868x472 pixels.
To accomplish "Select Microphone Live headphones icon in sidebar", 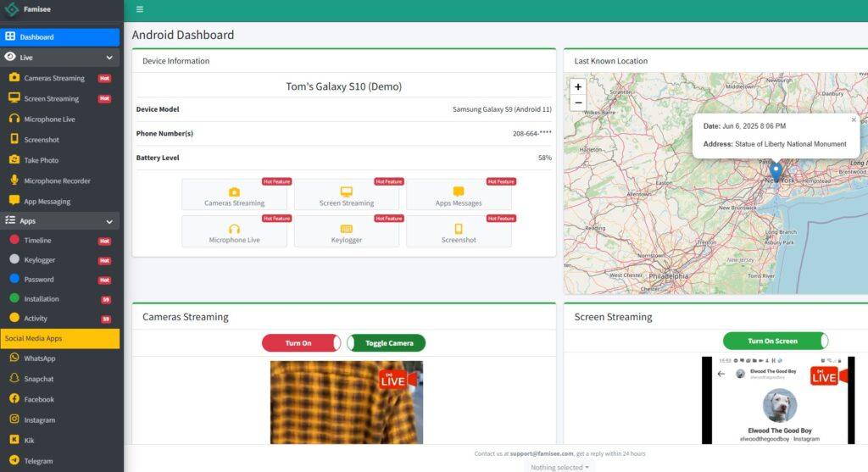I will (14, 119).
